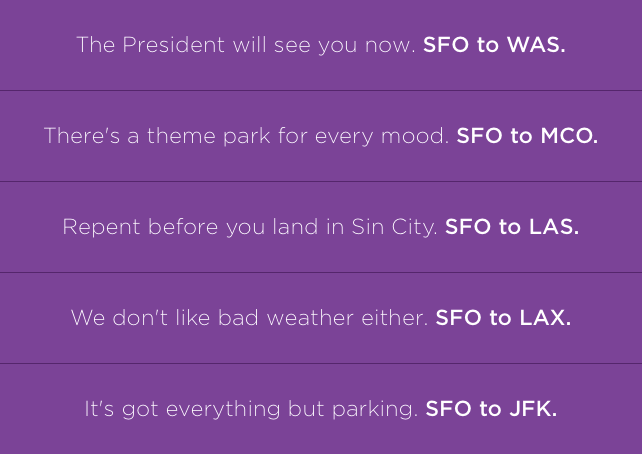
Task: Open the "SFO to MCO." flight link
Action: pos(527,136)
